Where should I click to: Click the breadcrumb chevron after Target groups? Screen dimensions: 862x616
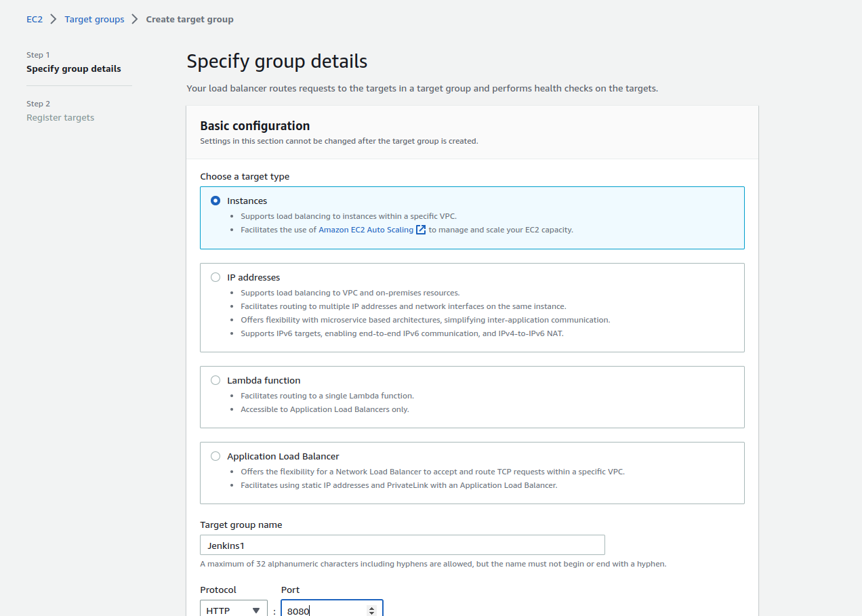pos(135,19)
